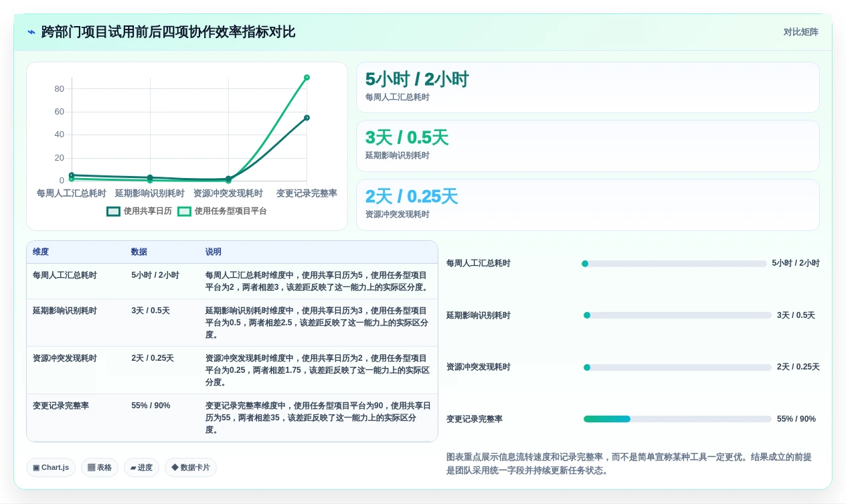Image resolution: width=846 pixels, height=504 pixels.
Task: Click the 进度 tag chip
Action: (141, 468)
